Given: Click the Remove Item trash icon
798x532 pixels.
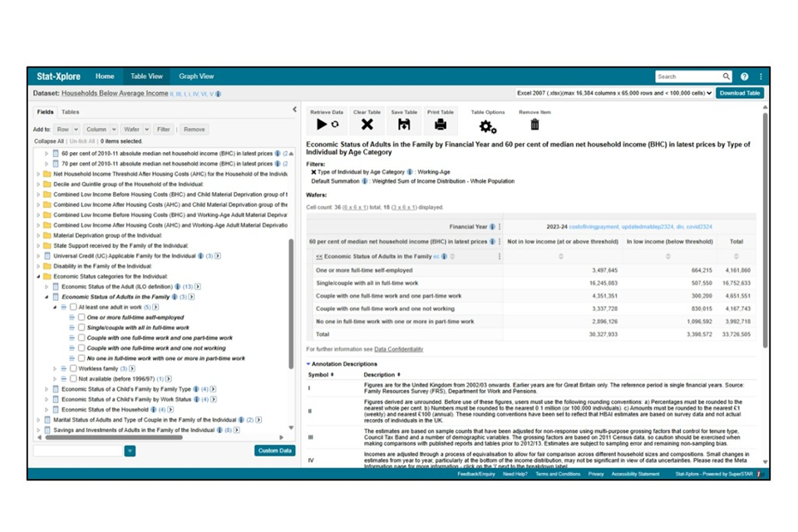Looking at the screenshot, I should pyautogui.click(x=534, y=125).
